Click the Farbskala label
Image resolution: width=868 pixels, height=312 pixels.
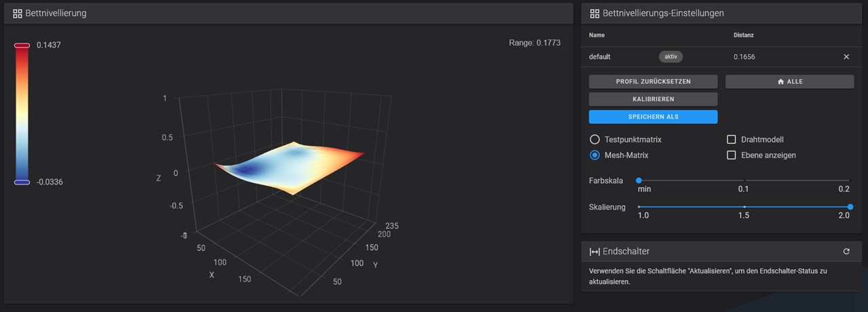coord(606,180)
